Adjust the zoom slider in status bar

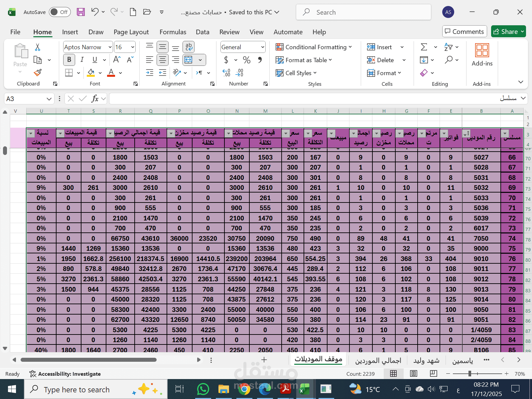tap(469, 374)
